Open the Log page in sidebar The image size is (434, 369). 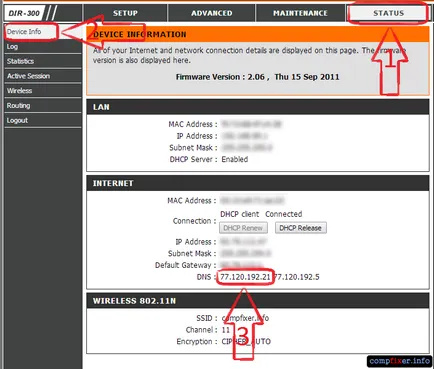[x=43, y=47]
